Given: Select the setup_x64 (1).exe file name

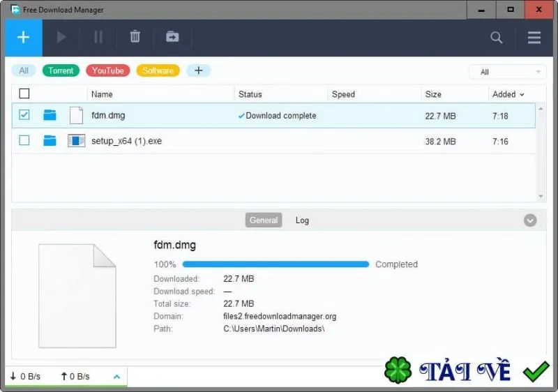Looking at the screenshot, I should (x=127, y=141).
